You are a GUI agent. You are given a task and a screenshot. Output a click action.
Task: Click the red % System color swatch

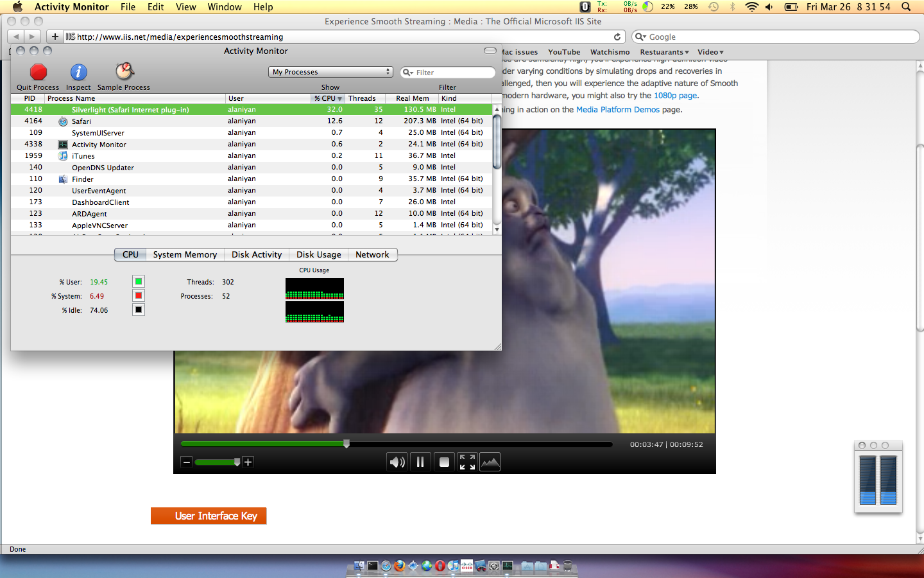[139, 295]
